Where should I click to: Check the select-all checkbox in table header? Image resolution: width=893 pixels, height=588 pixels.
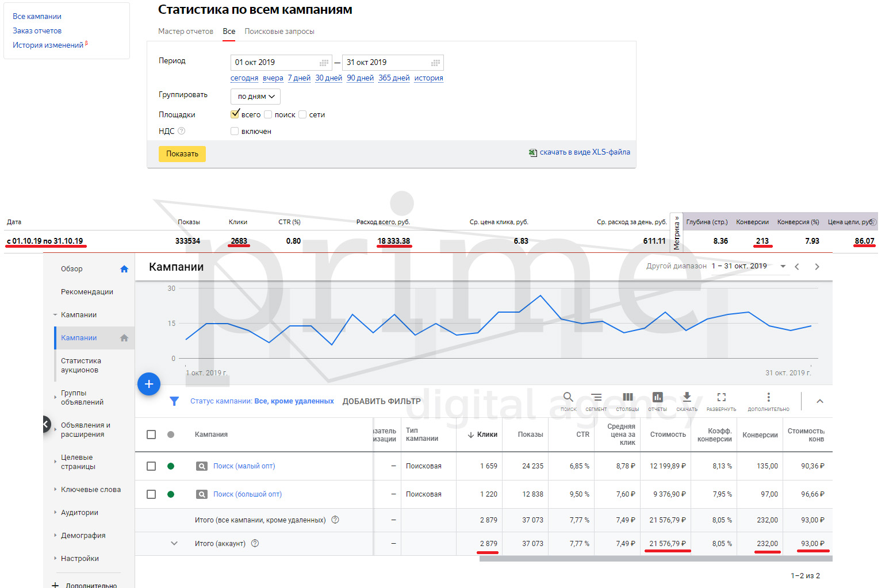coord(151,435)
